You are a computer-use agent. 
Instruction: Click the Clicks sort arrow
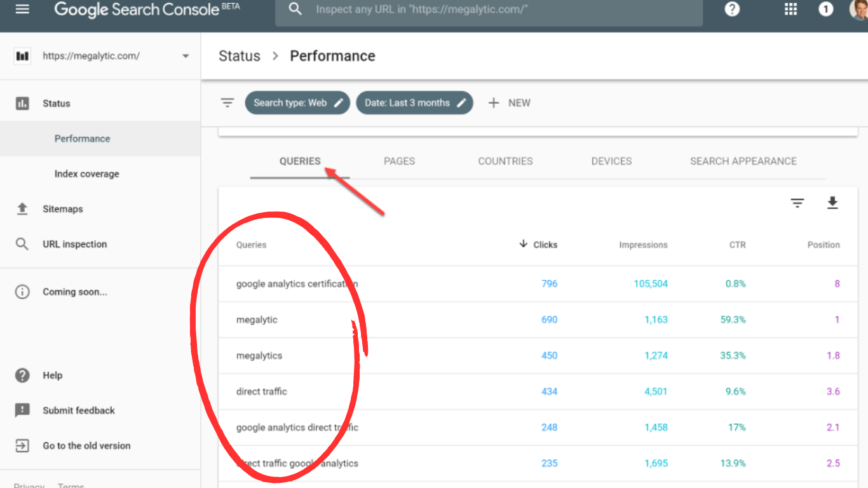click(x=524, y=244)
